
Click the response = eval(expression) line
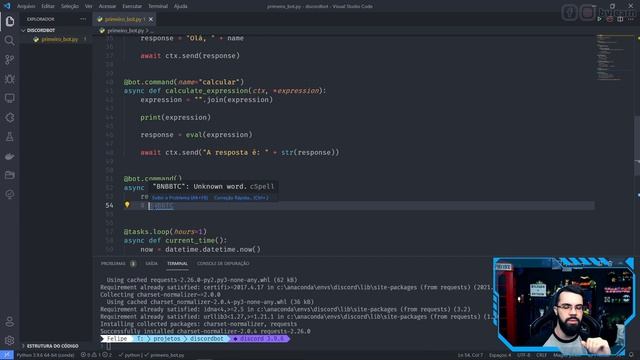click(196, 135)
